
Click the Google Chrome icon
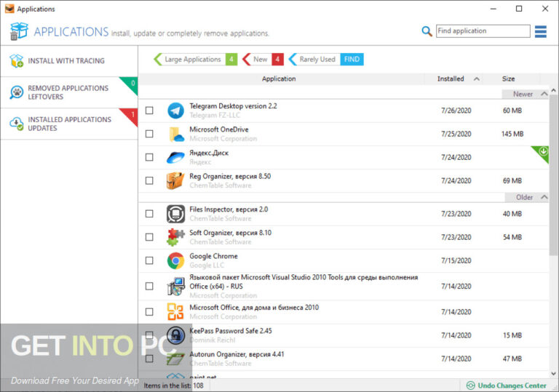tap(175, 260)
